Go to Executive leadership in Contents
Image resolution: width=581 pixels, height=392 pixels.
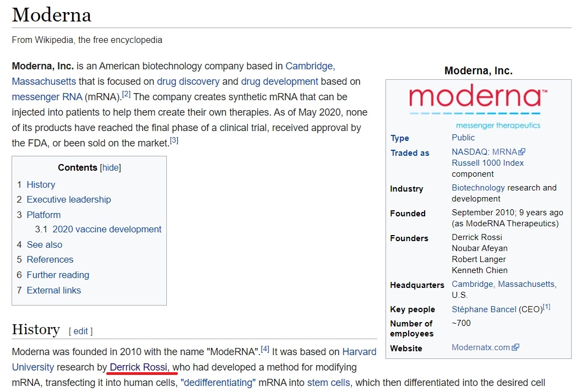pyautogui.click(x=68, y=199)
